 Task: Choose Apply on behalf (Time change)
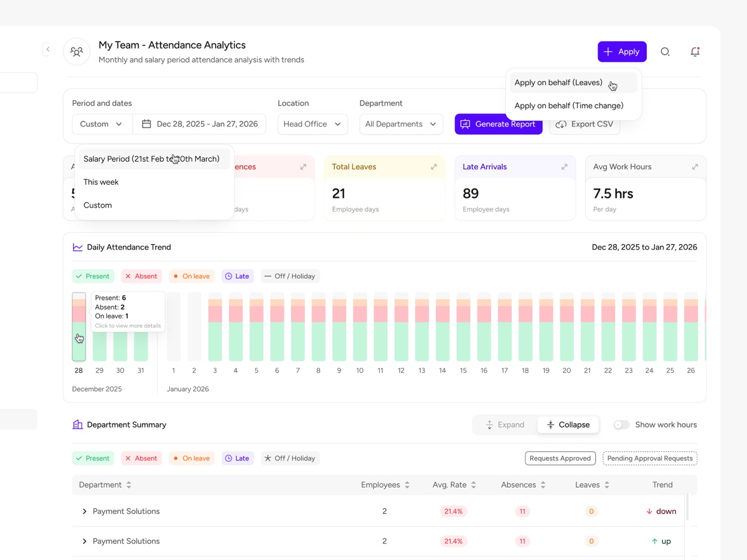click(573, 105)
